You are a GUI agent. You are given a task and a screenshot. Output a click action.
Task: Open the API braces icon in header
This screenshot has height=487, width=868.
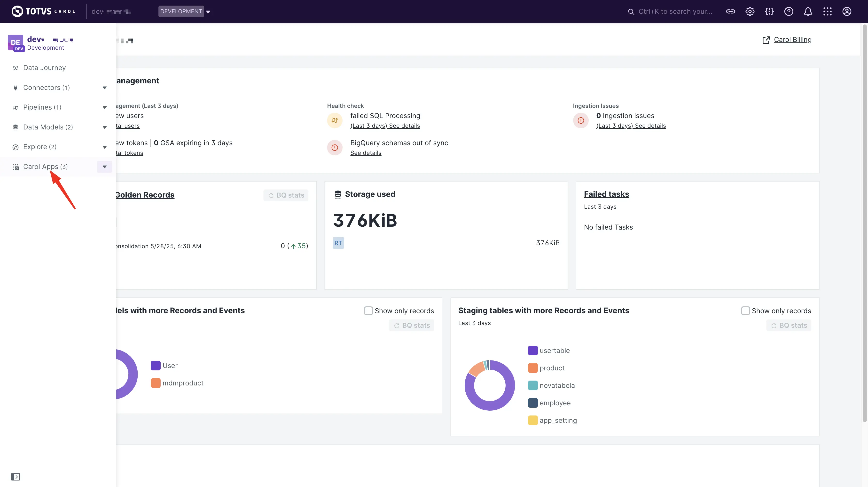pos(769,11)
